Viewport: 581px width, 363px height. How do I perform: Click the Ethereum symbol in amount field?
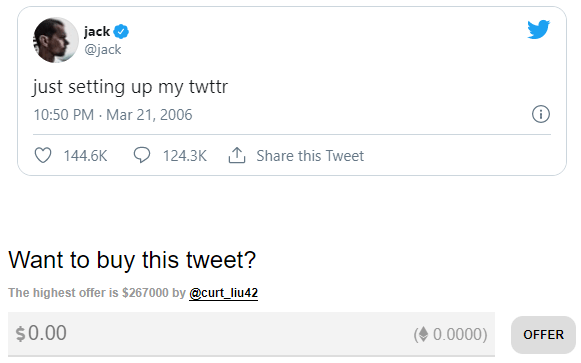pos(423,334)
